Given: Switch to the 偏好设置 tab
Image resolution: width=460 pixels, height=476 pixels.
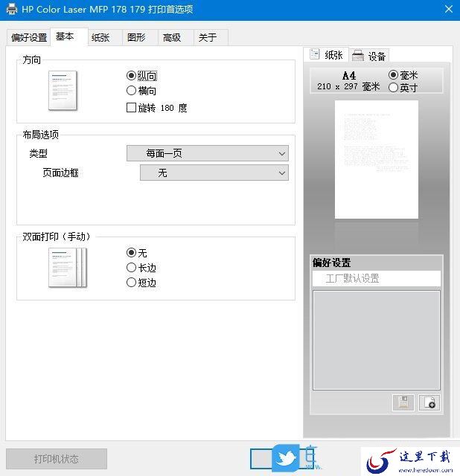Looking at the screenshot, I should 29,38.
